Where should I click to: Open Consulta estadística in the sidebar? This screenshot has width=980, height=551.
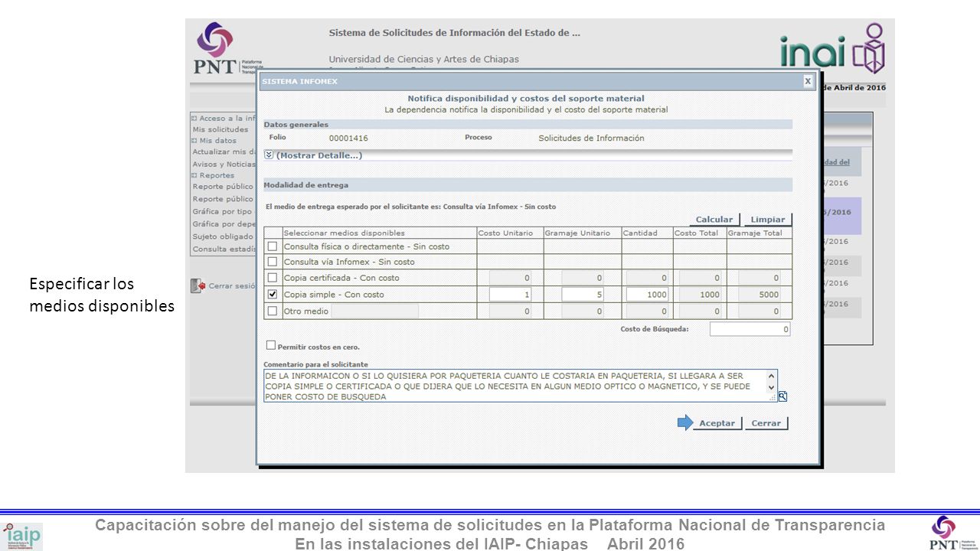tap(224, 249)
